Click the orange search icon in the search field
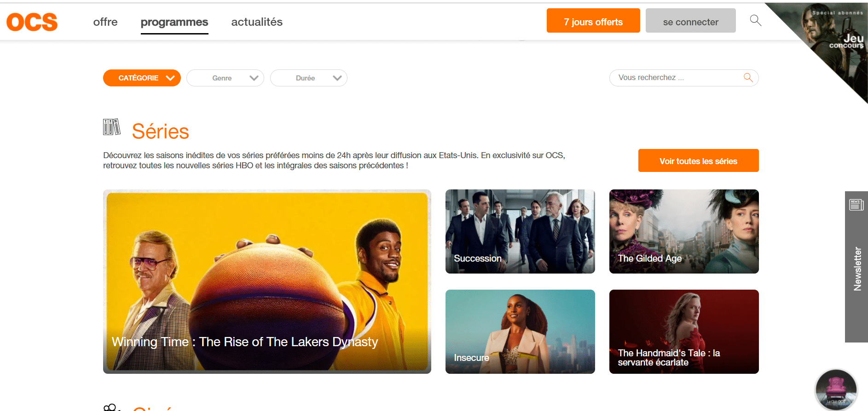Viewport: 868px width, 411px height. [x=748, y=78]
